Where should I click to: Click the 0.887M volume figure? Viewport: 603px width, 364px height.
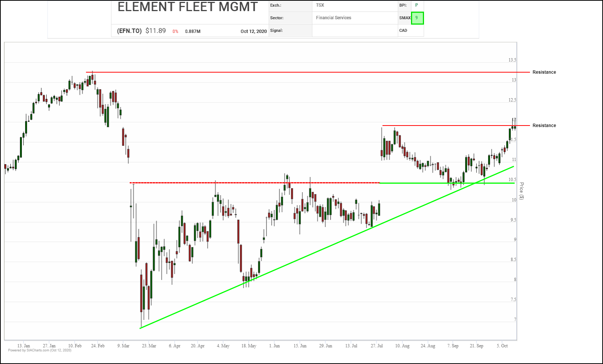pyautogui.click(x=193, y=31)
